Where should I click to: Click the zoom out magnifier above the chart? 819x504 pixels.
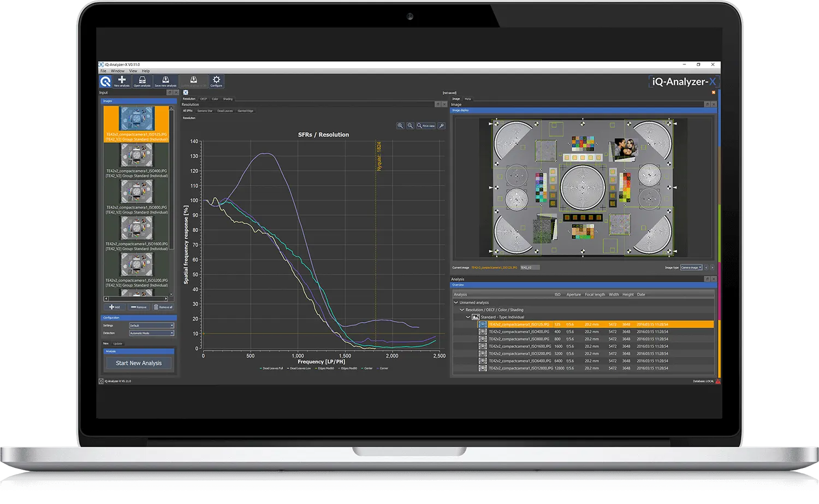click(x=410, y=126)
